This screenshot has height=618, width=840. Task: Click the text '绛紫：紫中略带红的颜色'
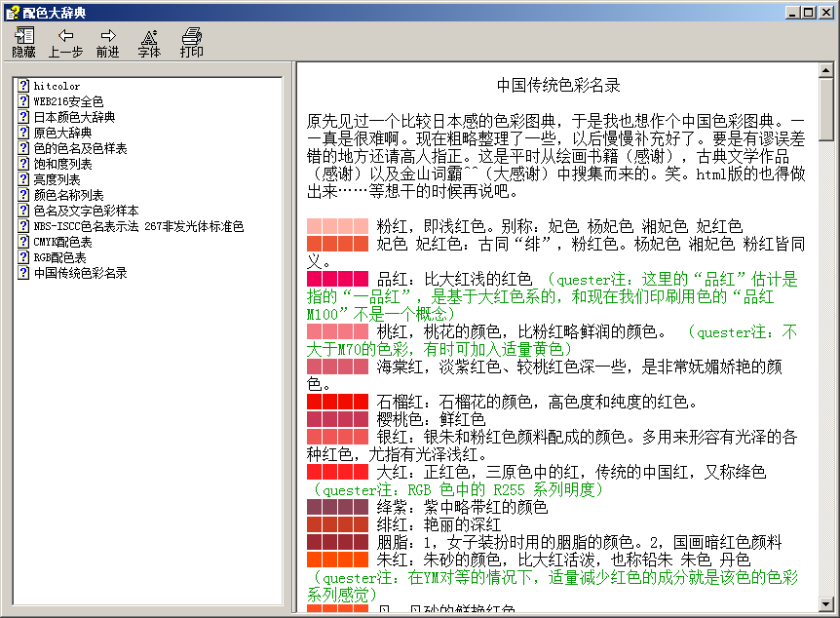point(462,507)
